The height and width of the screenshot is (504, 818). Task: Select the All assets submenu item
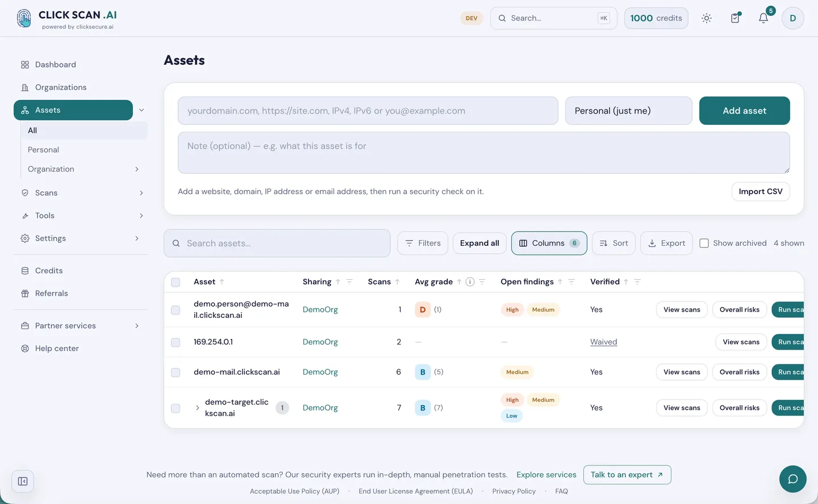click(85, 131)
